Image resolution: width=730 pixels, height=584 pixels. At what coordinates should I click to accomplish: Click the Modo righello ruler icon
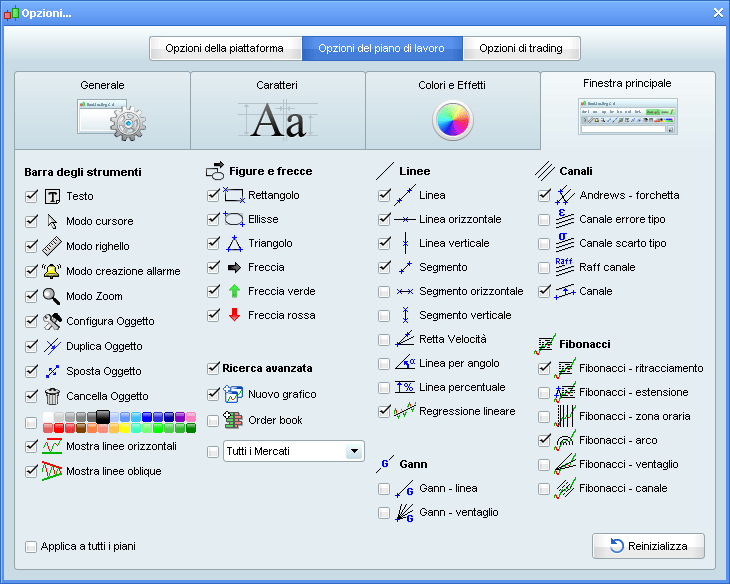53,246
